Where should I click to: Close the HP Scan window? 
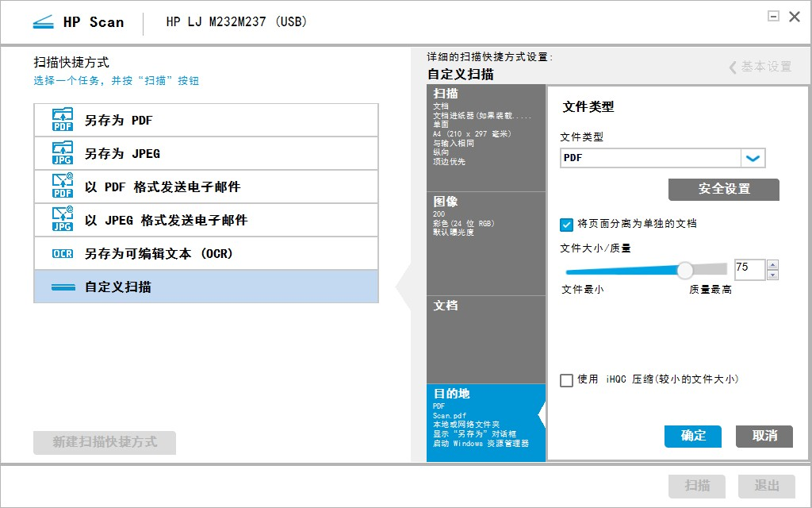click(795, 17)
